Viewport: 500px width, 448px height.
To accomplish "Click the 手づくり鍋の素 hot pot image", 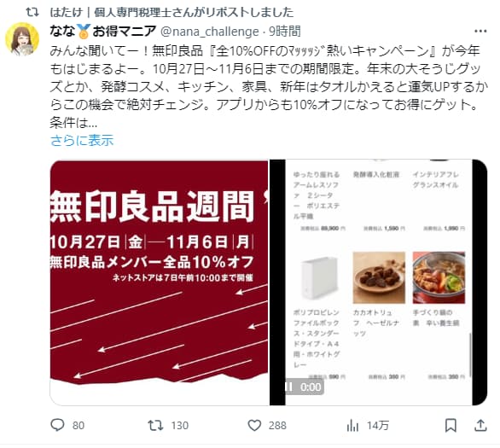I will pyautogui.click(x=439, y=277).
